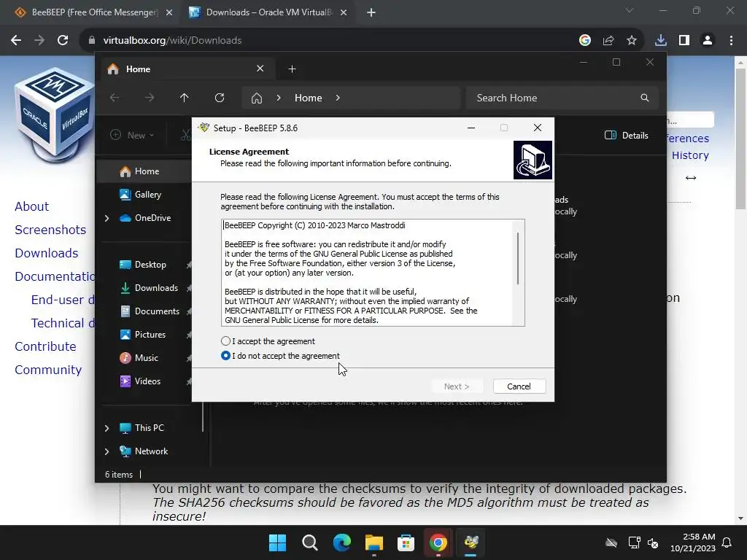Toggle the Details pane in File Explorer
Image resolution: width=747 pixels, height=560 pixels.
coord(627,135)
